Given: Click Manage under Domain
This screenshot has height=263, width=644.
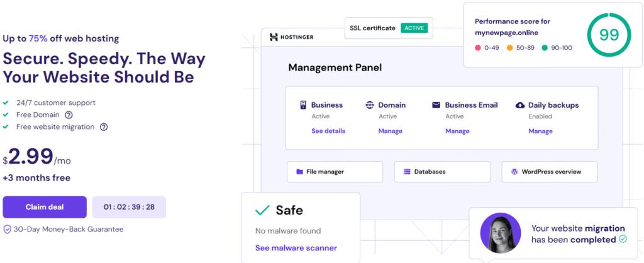Looking at the screenshot, I should click(390, 131).
